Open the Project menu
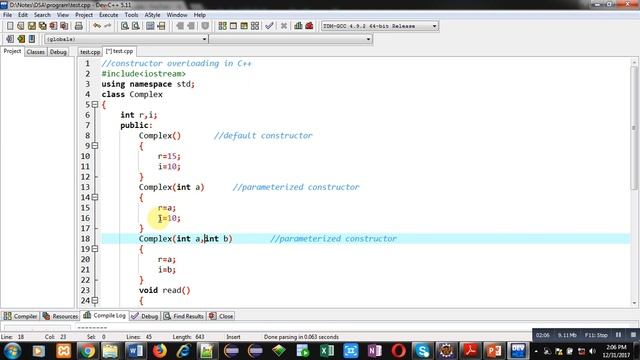 pyautogui.click(x=84, y=15)
